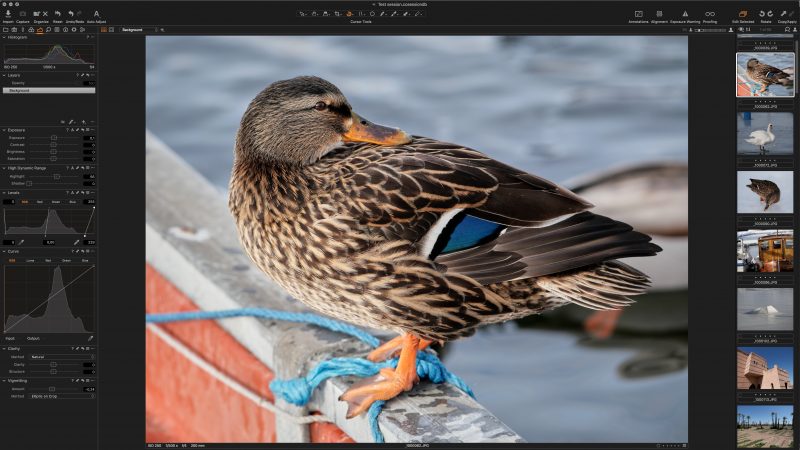800x450 pixels.
Task: Collapse the High Dynamic Range panel
Action: click(x=4, y=168)
